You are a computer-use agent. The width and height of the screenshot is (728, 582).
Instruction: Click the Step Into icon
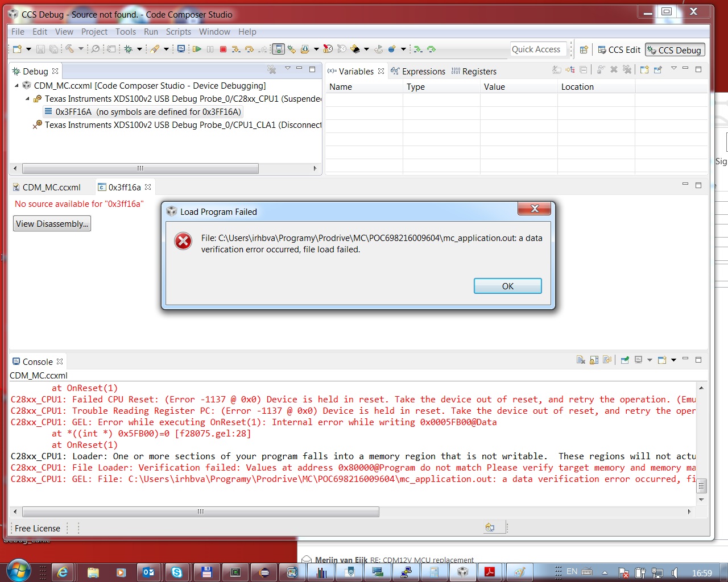pos(236,49)
